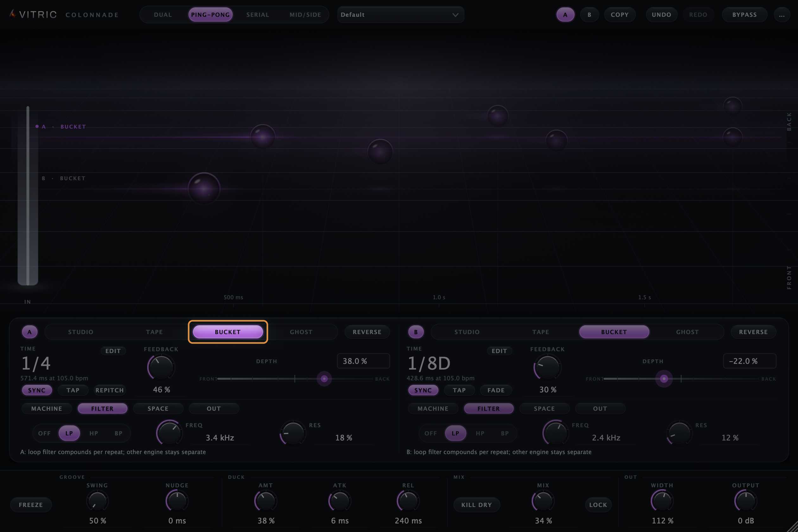Click Copy A to B button
This screenshot has width=798, height=532.
pyautogui.click(x=619, y=15)
